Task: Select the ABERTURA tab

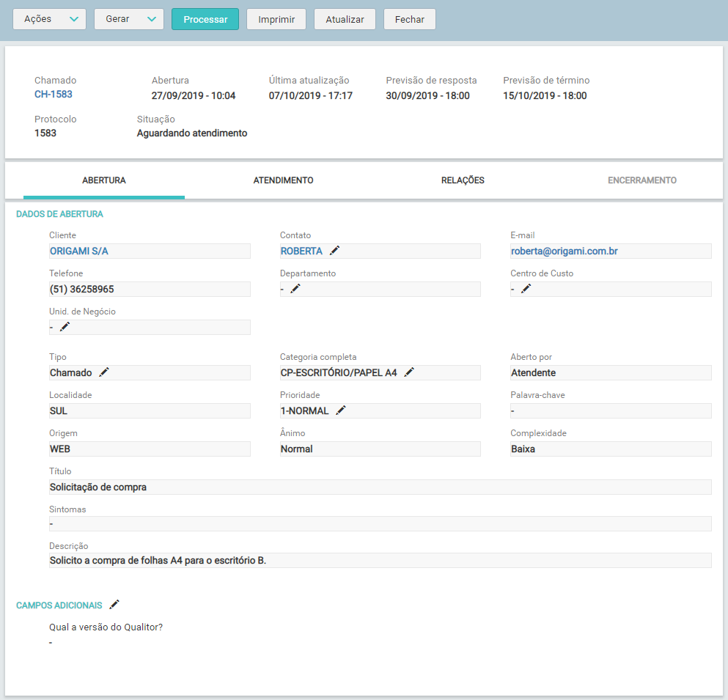Action: [x=104, y=180]
